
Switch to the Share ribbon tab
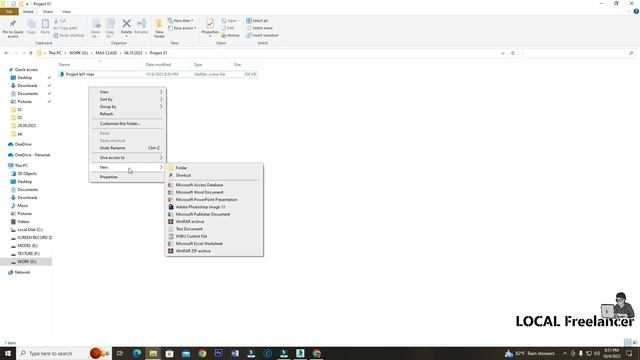(48, 12)
